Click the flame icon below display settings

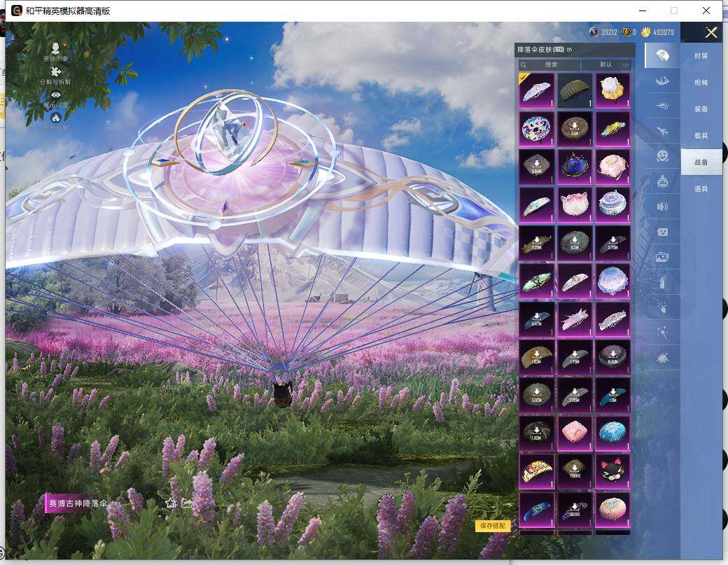coord(55,118)
